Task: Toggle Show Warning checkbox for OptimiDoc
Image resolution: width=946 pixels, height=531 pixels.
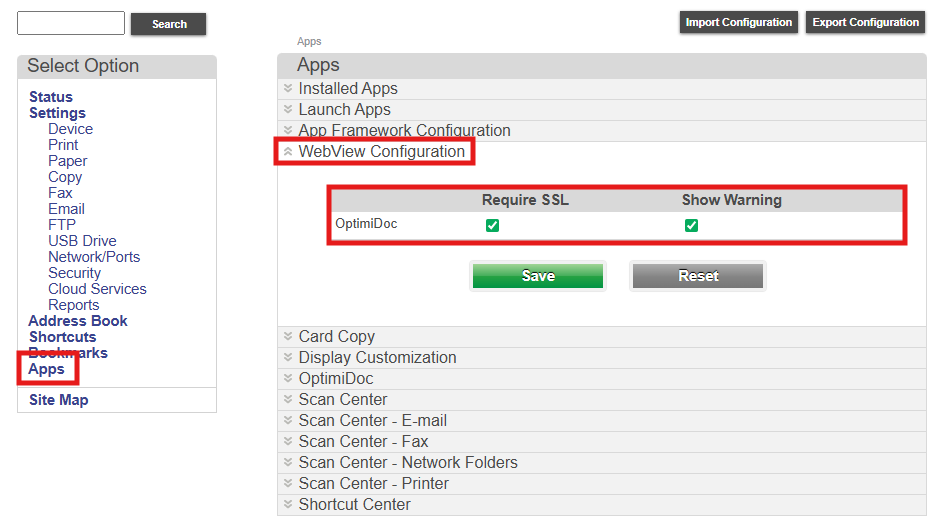Action: (x=691, y=226)
